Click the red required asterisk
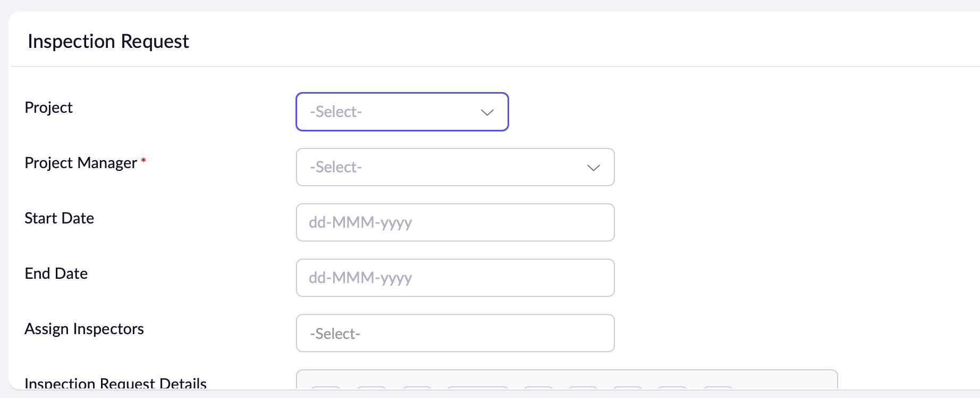 pos(143,161)
